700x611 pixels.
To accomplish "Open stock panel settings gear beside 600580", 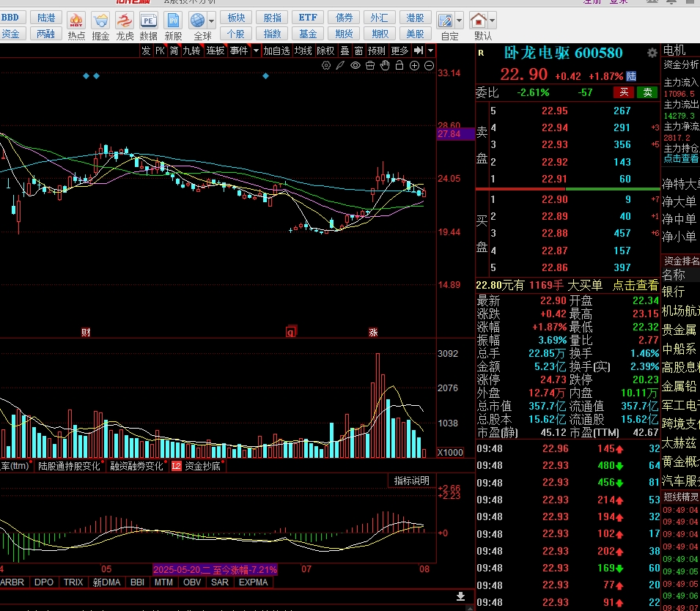I will click(652, 53).
